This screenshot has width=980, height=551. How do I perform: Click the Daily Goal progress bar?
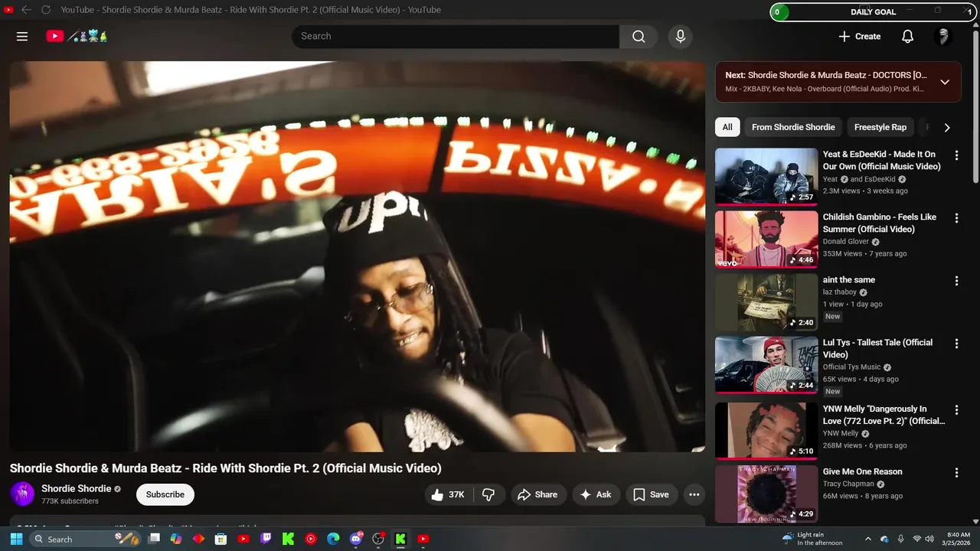coord(874,12)
